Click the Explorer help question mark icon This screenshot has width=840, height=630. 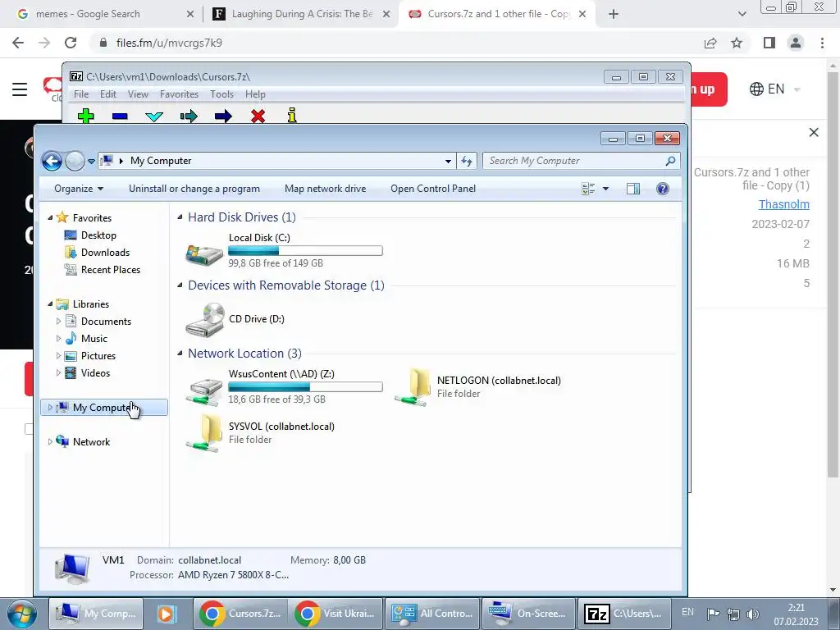(662, 189)
